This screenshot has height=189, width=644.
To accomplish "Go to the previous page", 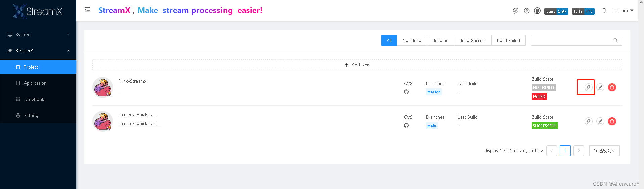I will click(x=552, y=151).
